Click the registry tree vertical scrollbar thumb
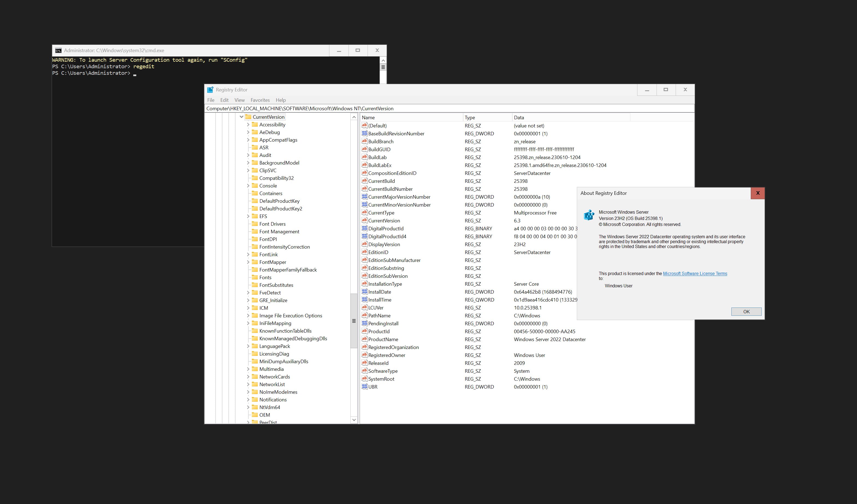The image size is (857, 504). (x=354, y=320)
